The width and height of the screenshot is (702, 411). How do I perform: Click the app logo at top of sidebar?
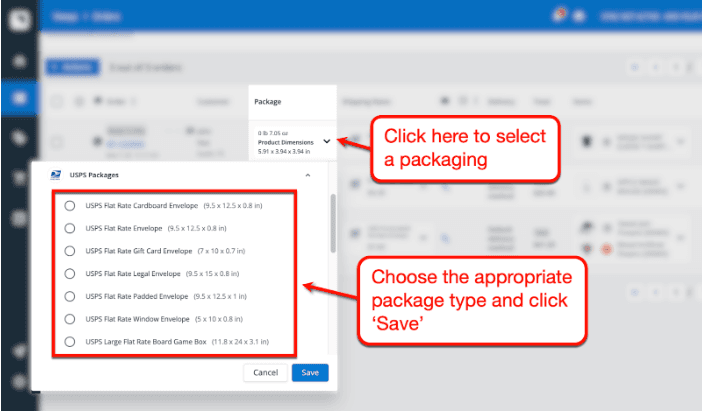pos(19,19)
